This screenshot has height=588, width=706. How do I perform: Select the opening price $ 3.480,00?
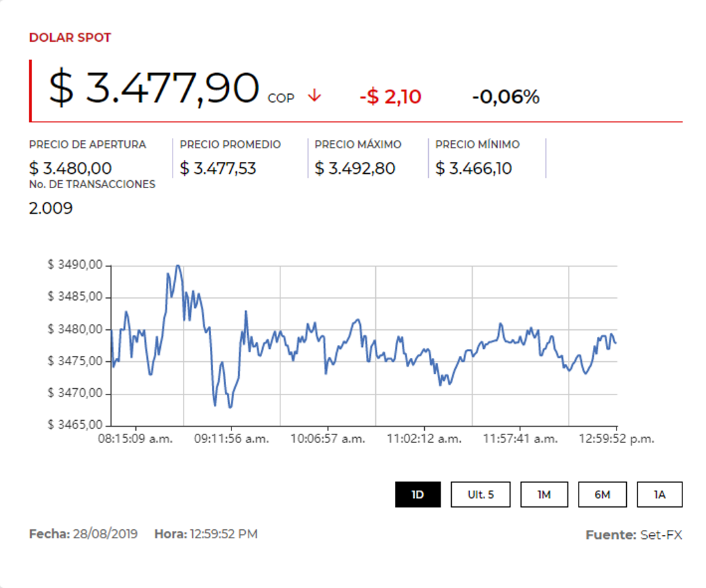(70, 169)
